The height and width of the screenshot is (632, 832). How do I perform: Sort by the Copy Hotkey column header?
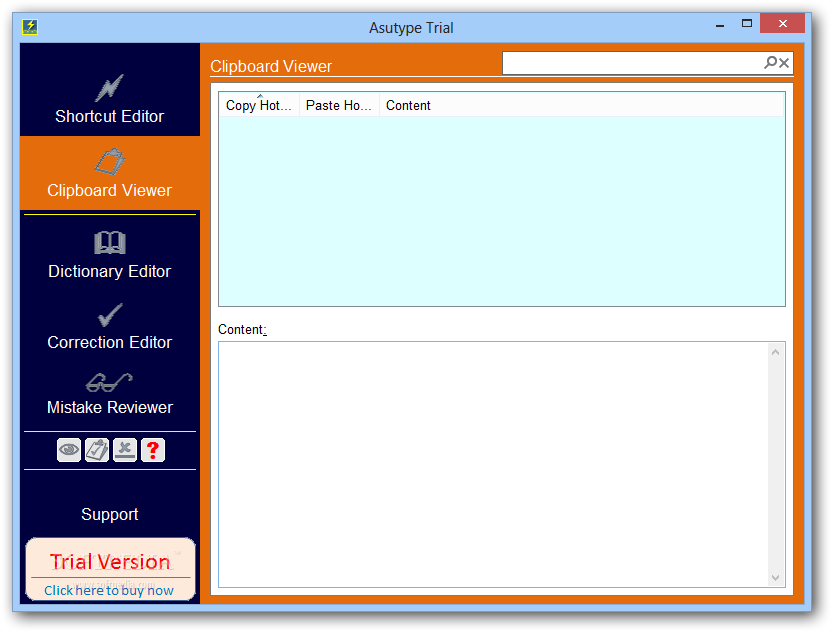[259, 105]
